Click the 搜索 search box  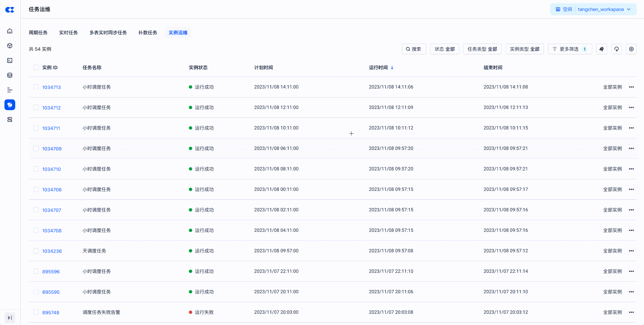pyautogui.click(x=414, y=49)
